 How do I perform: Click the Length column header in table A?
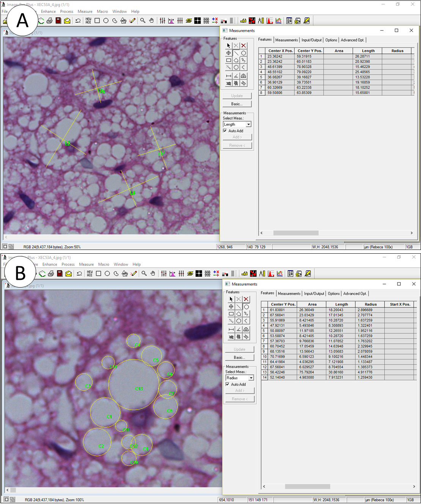click(x=368, y=51)
